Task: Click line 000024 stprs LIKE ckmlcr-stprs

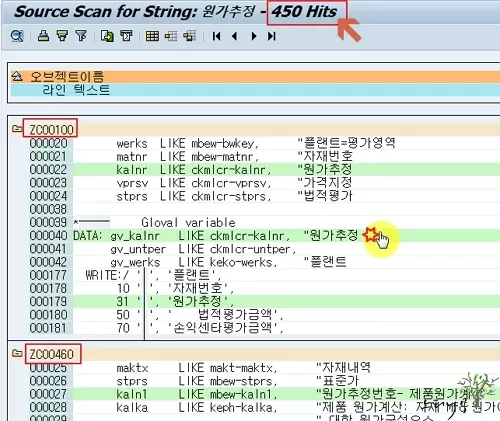Action: [264, 196]
